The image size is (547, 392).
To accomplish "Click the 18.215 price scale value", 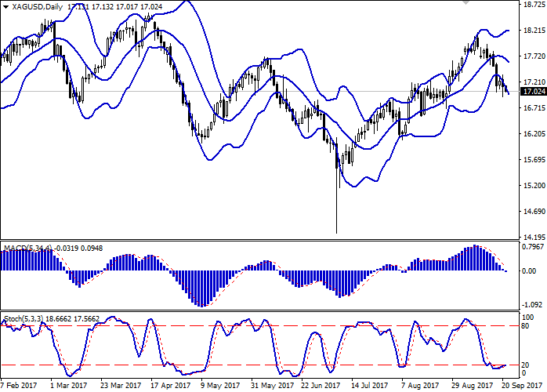I will tap(534, 31).
